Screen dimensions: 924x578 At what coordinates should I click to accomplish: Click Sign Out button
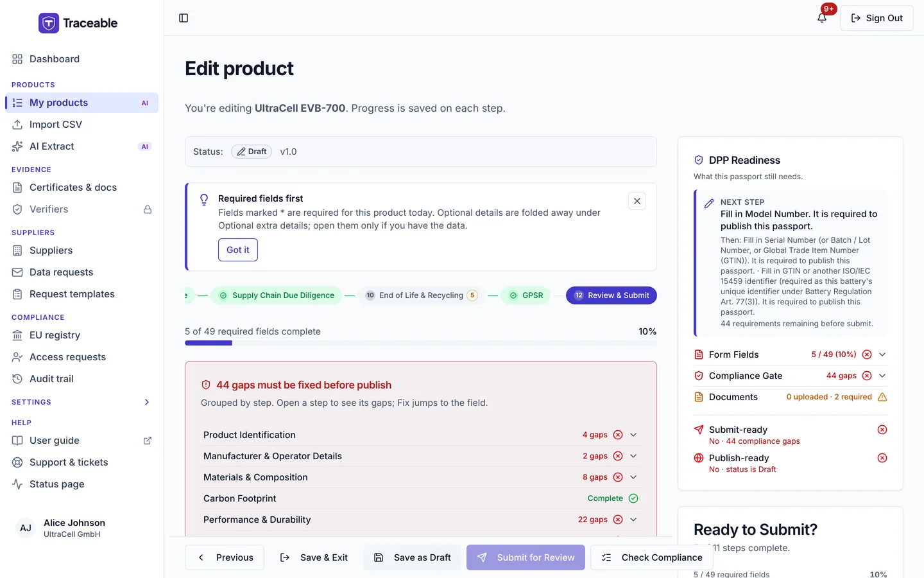coord(877,18)
